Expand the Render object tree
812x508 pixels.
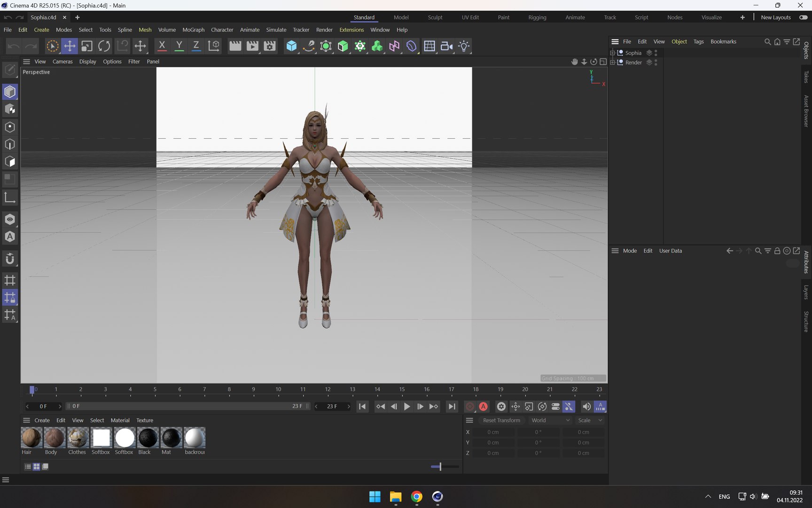pyautogui.click(x=612, y=63)
